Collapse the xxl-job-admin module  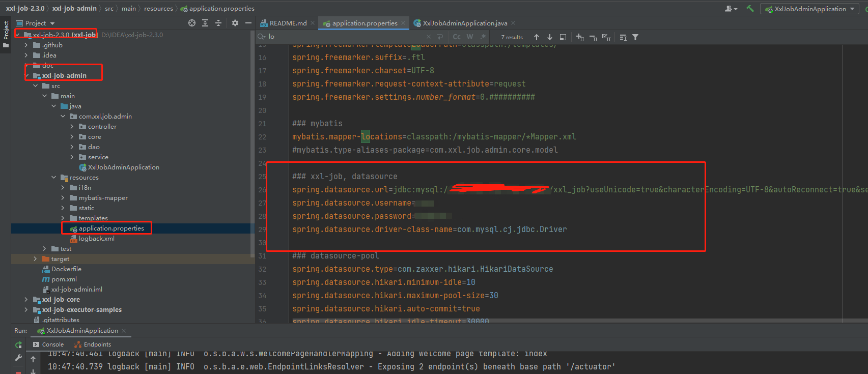point(26,76)
